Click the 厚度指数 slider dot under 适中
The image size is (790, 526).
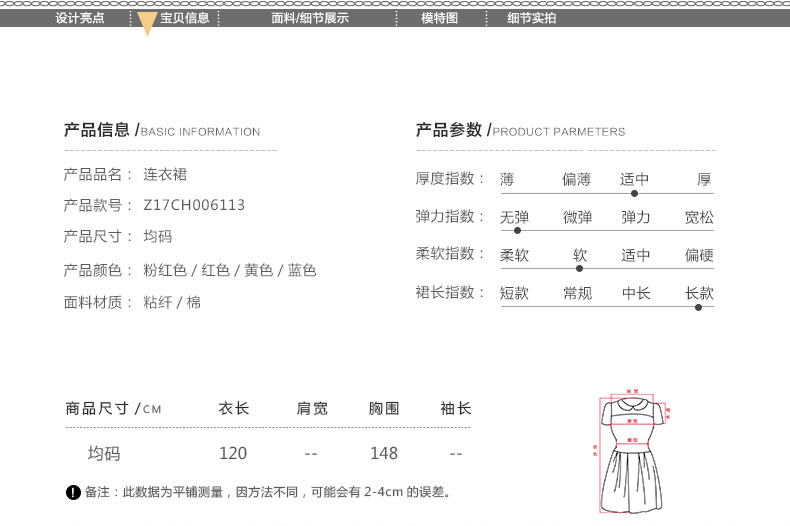tap(634, 193)
